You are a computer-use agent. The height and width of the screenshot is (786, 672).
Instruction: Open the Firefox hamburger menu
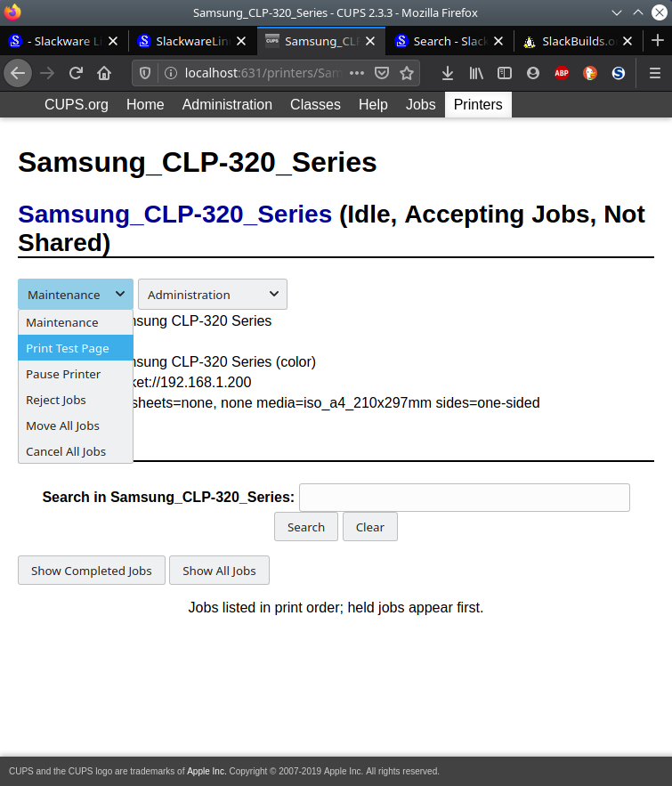tap(655, 73)
